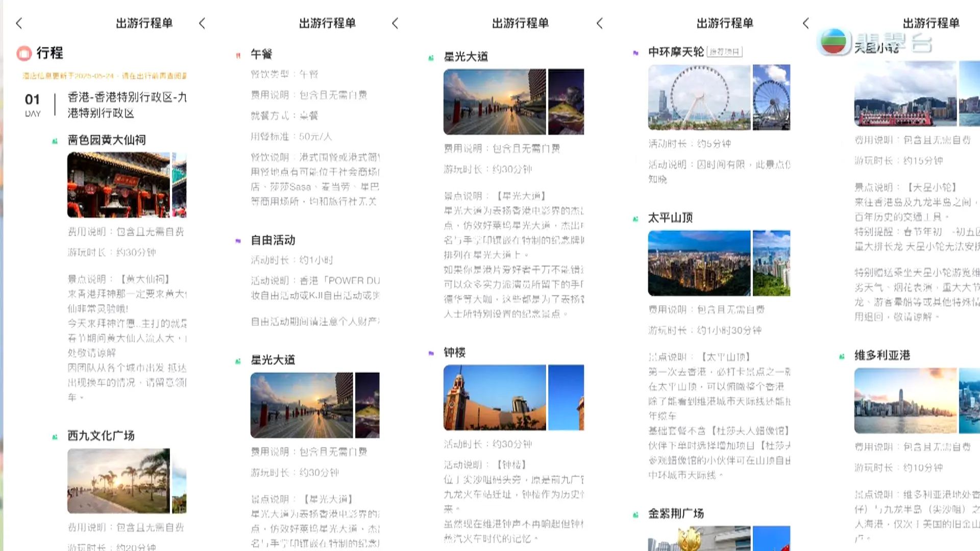Click the 午餐 heading
The width and height of the screenshot is (980, 551).
tap(261, 54)
